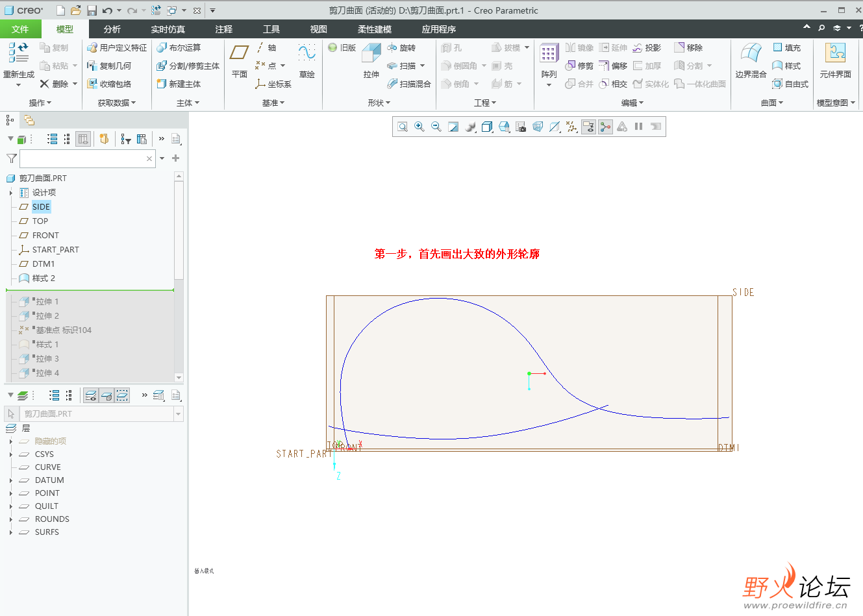Click the 边界混合 boundary blend icon

point(751,53)
